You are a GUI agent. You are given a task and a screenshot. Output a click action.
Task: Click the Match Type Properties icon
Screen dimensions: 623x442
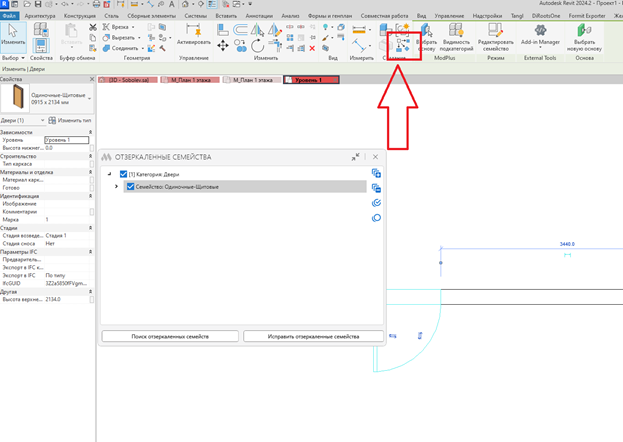pos(93,48)
